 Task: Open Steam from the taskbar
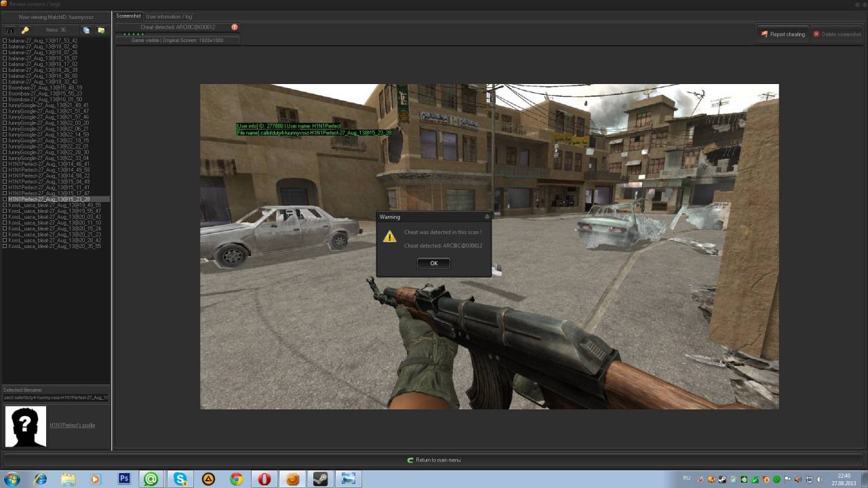tap(320, 479)
